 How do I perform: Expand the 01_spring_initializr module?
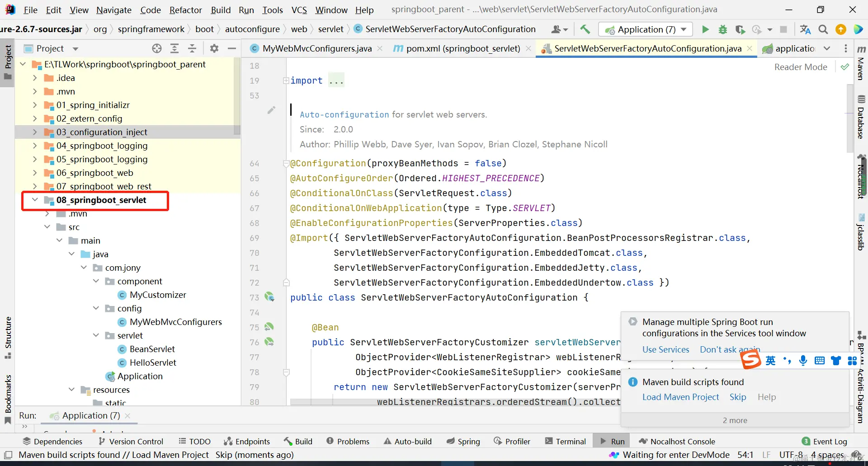point(35,105)
